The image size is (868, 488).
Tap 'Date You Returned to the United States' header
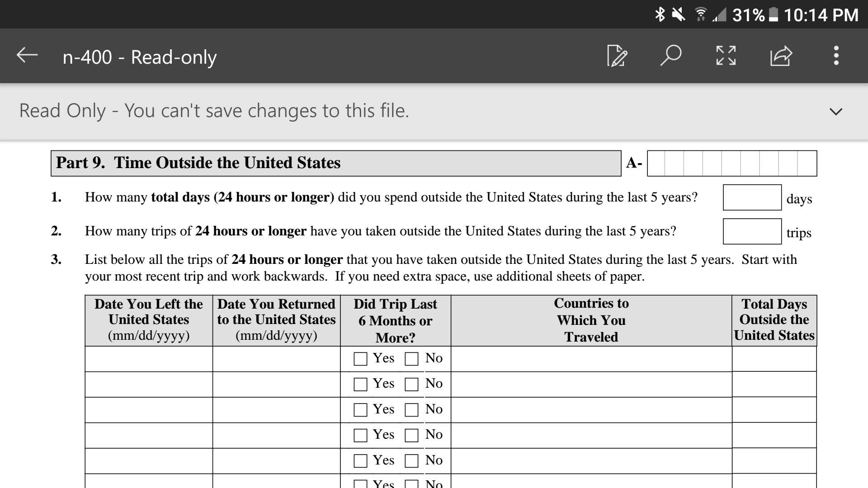(277, 320)
